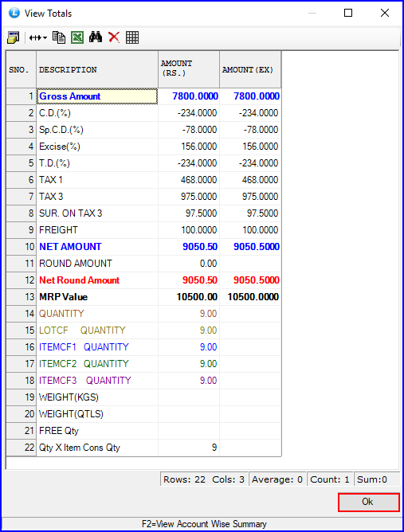
Task: Click the FREIGHT row description
Action: 58,230
